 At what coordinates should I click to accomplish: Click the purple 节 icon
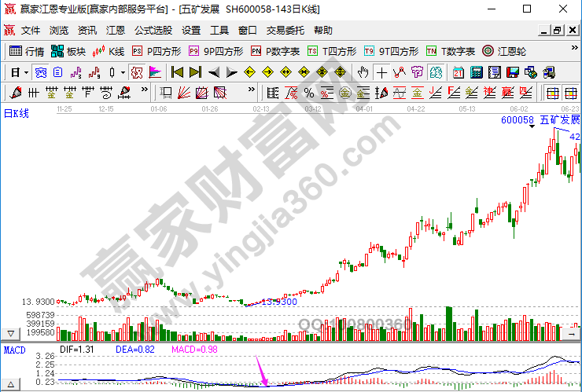point(417,72)
